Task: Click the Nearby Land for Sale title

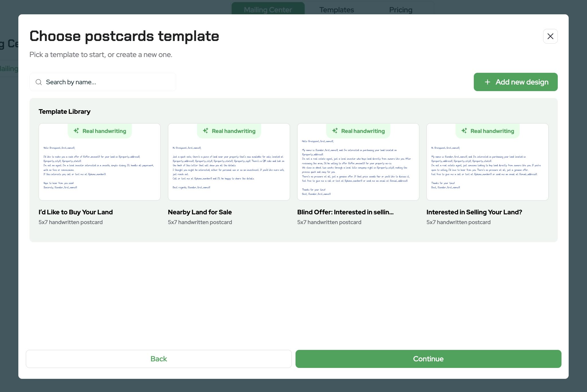Action: (x=200, y=212)
